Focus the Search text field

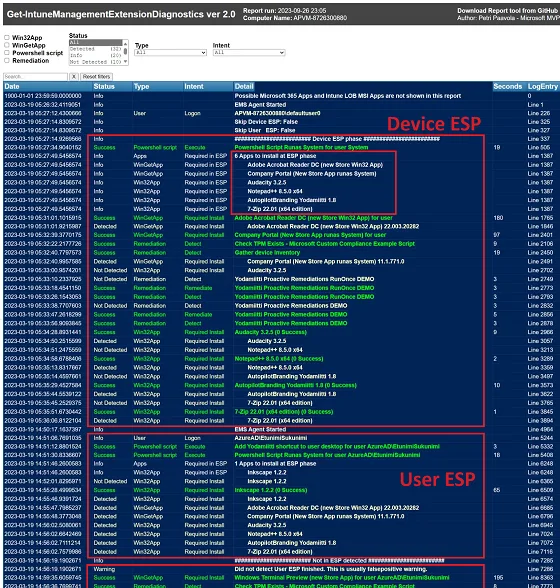click(x=35, y=76)
